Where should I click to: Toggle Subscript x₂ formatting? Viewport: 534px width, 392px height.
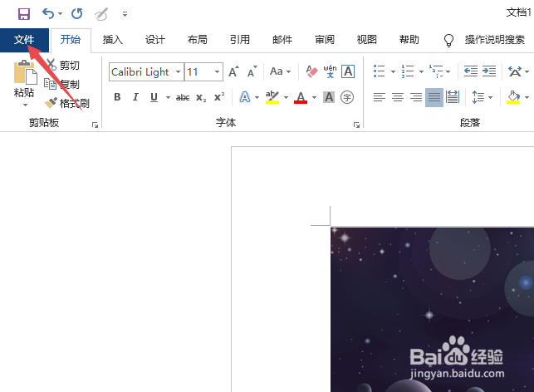[201, 97]
